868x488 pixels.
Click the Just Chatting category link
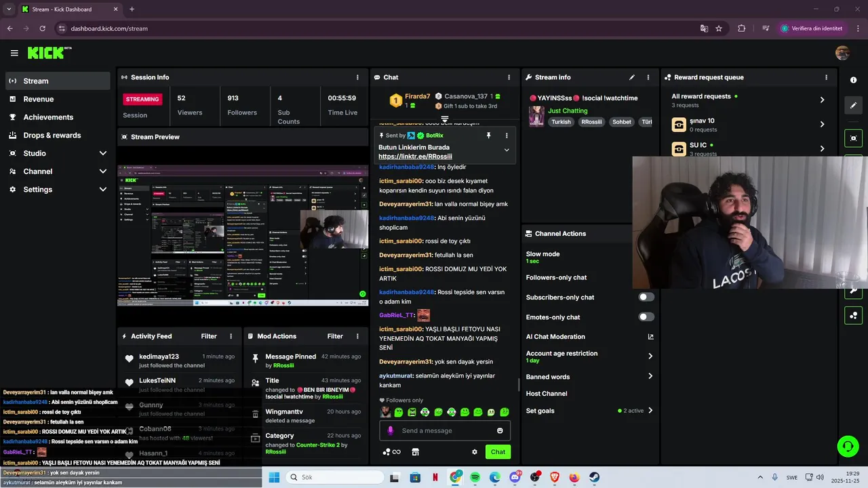pos(568,110)
